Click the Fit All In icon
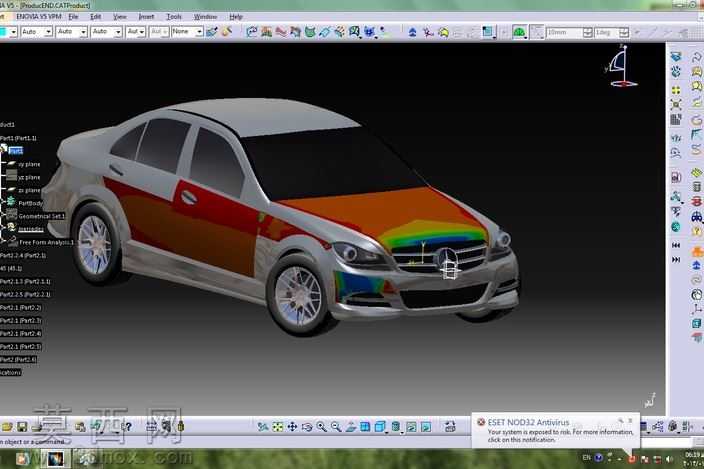This screenshot has width=704, height=469. tap(278, 427)
